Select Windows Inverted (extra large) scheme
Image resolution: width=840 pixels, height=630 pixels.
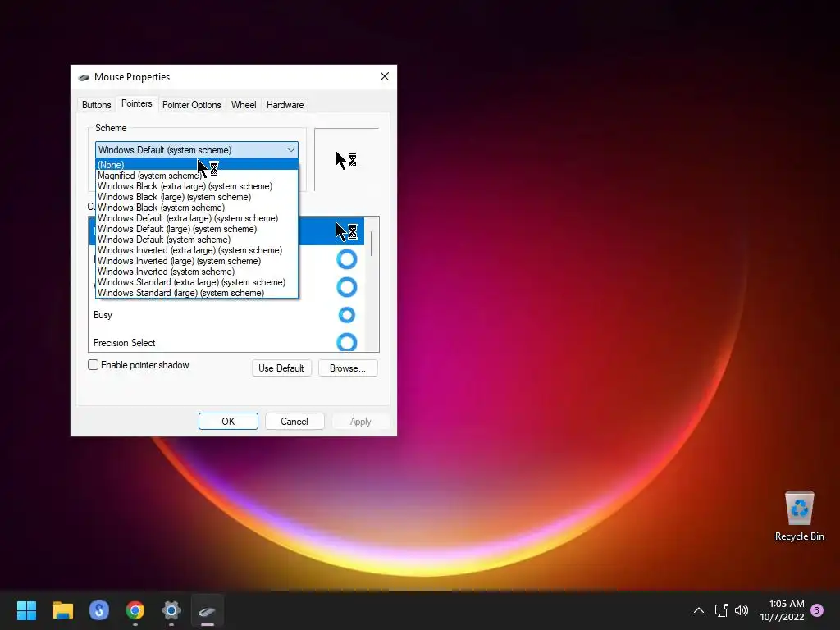point(197,250)
